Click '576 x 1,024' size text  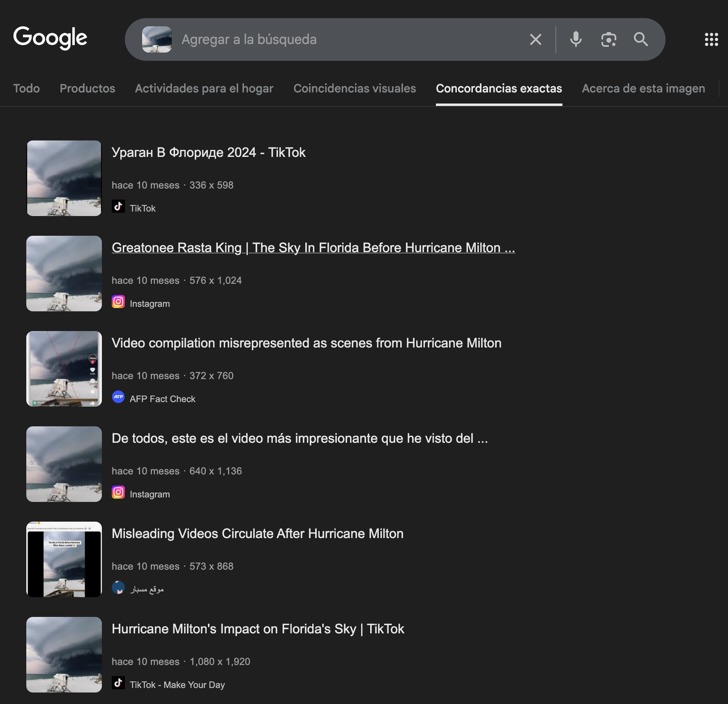(x=216, y=281)
